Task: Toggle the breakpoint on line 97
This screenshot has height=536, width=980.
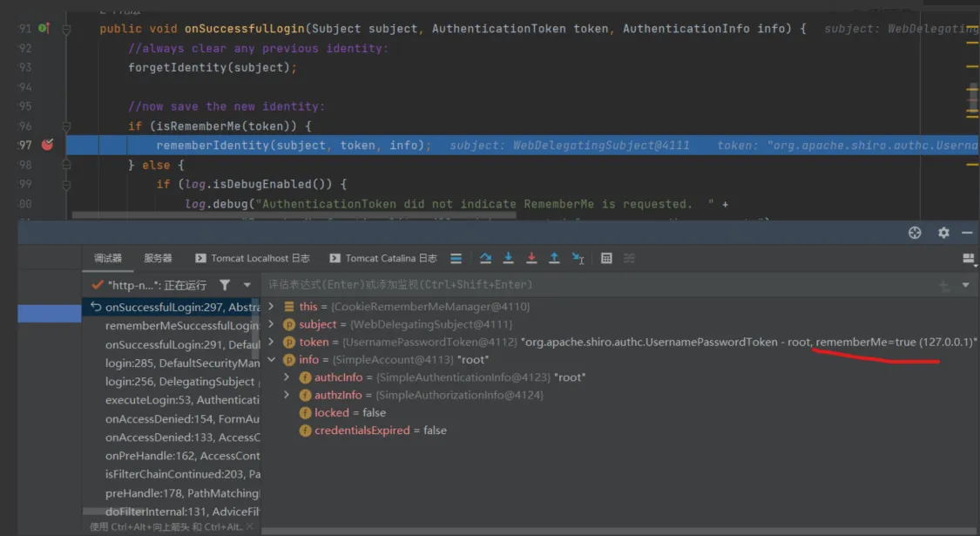Action: coord(48,145)
